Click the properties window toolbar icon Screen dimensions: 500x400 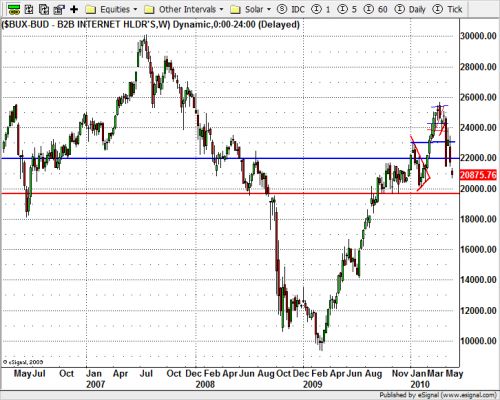(x=59, y=9)
